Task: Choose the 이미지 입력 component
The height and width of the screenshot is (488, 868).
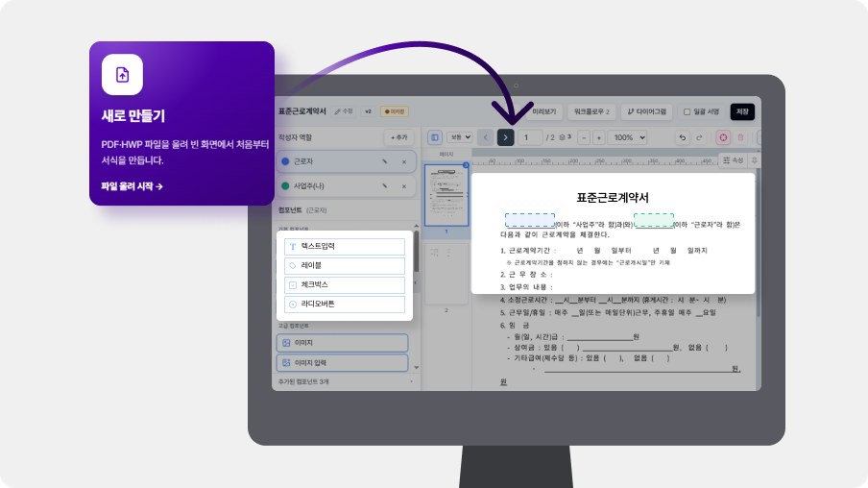Action: (x=342, y=363)
